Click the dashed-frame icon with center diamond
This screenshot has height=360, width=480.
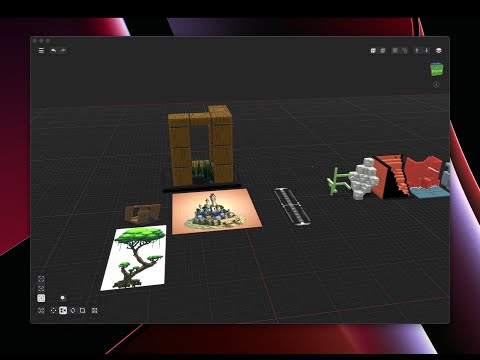tap(41, 288)
